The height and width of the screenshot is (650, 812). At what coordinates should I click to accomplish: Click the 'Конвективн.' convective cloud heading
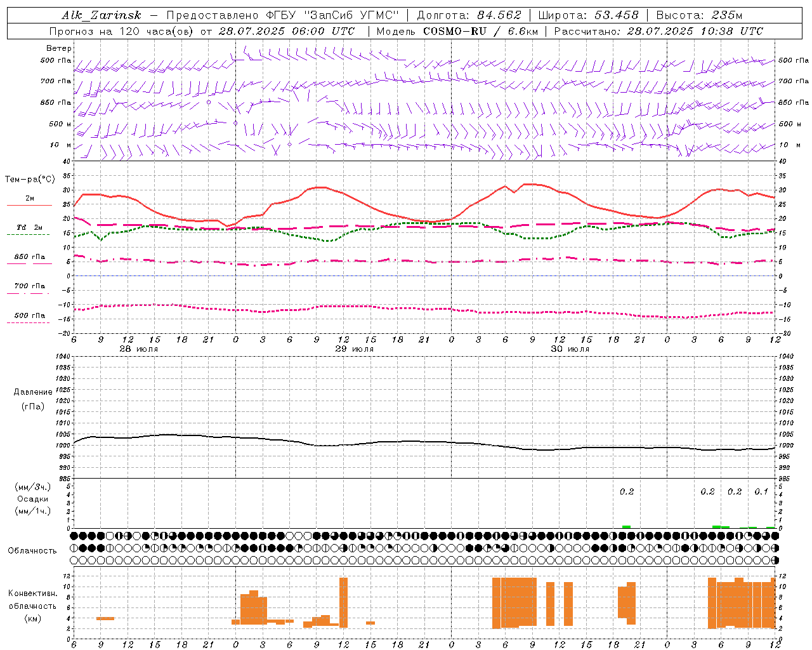(x=33, y=594)
